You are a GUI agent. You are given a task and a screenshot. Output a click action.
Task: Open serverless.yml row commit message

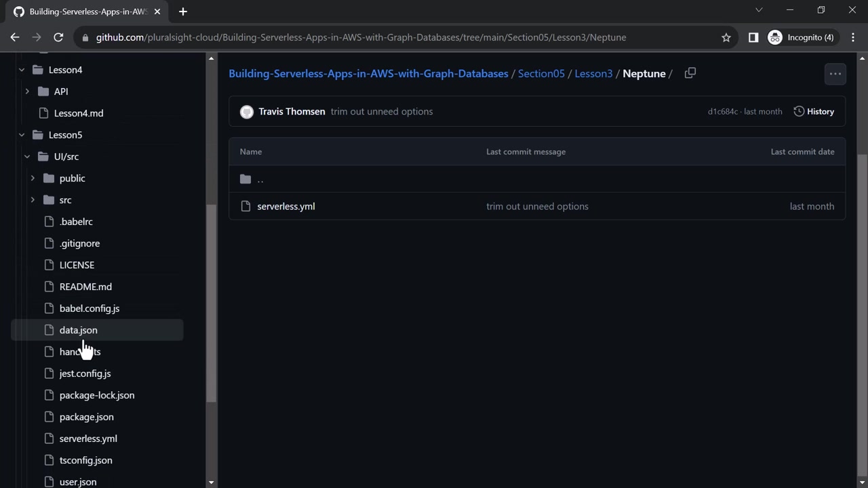point(537,207)
